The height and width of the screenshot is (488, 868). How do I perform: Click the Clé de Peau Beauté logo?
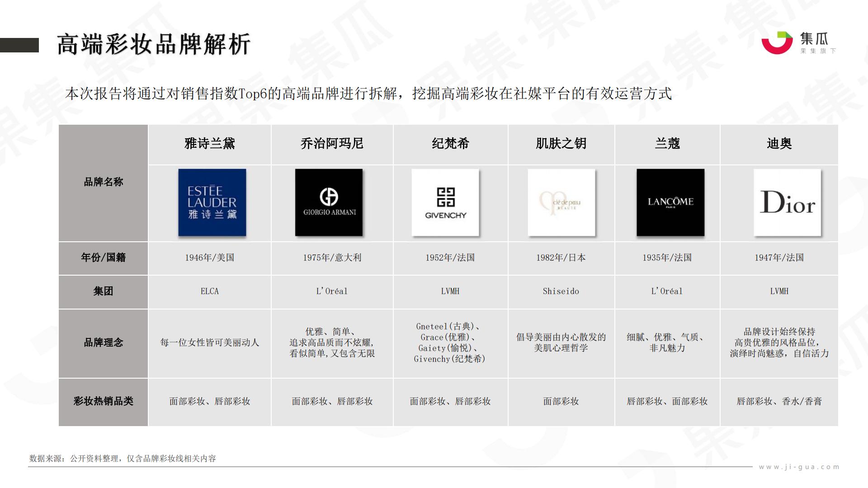point(561,202)
